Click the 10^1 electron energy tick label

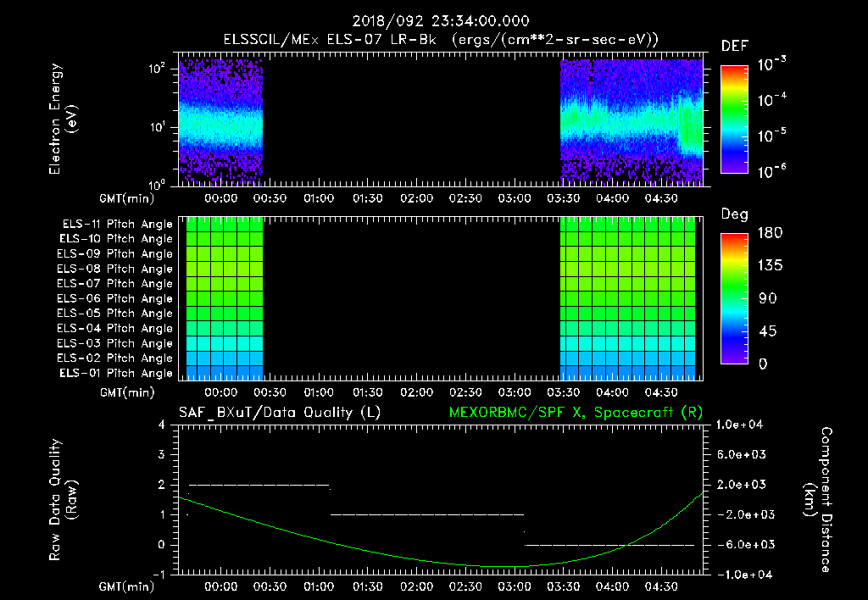(x=157, y=126)
